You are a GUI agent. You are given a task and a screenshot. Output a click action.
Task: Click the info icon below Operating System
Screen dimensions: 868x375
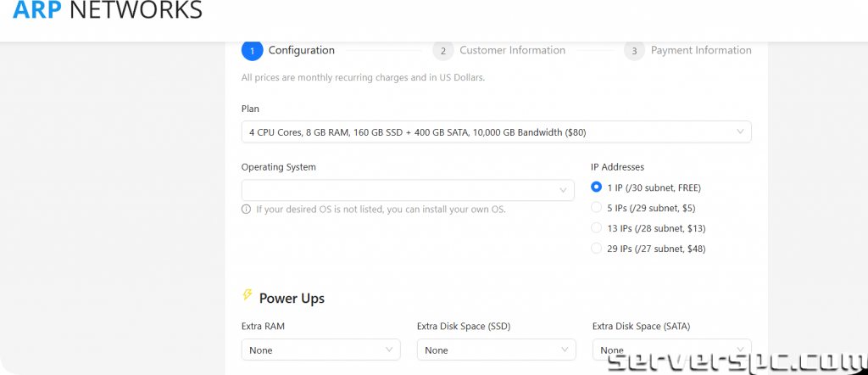[247, 209]
